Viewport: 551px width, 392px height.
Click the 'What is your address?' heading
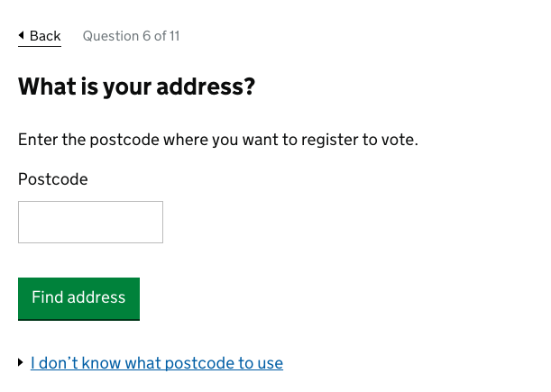coord(136,87)
